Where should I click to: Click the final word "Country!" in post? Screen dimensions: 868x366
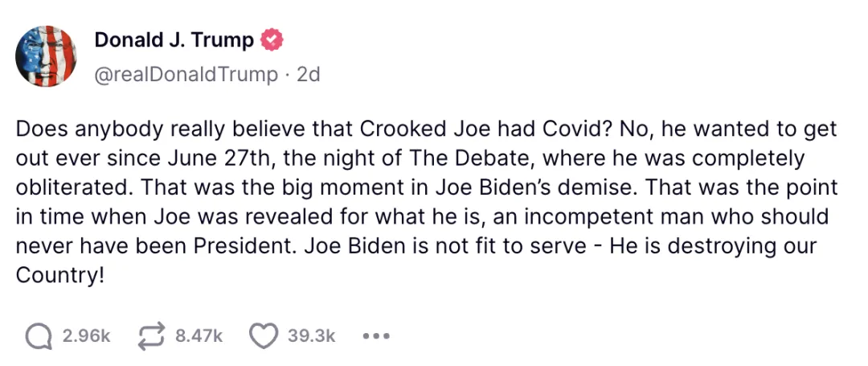click(60, 274)
